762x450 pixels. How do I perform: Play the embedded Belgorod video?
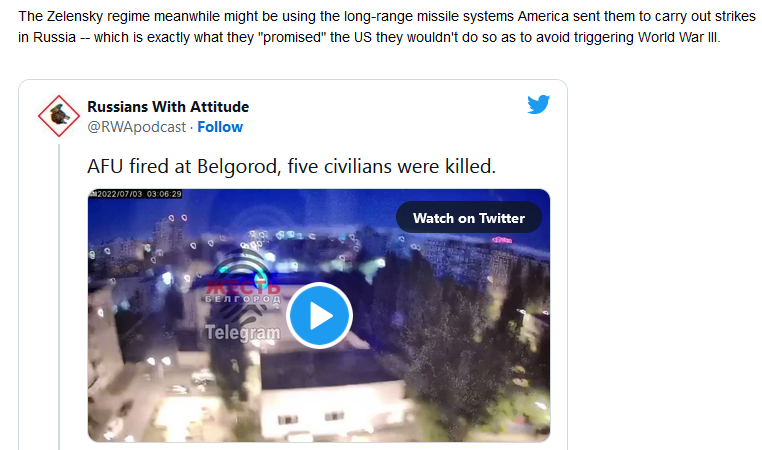point(319,315)
